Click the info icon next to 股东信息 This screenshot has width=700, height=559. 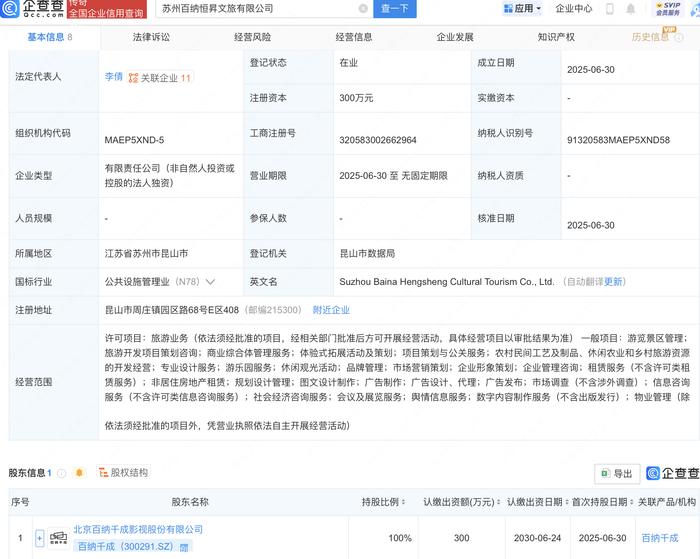62,473
